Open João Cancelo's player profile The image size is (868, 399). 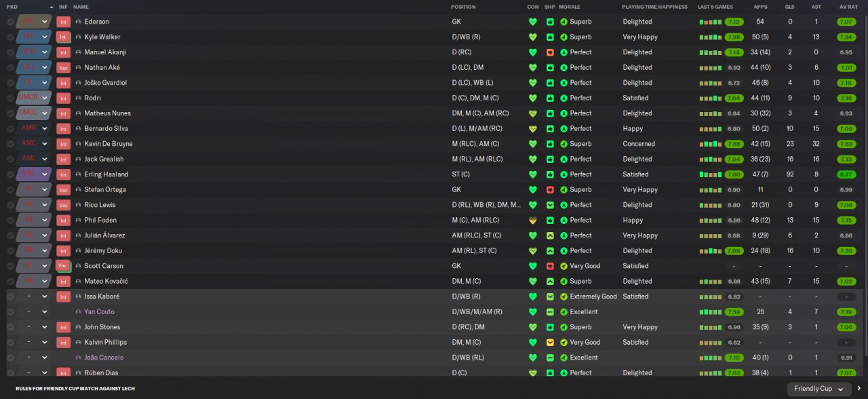pyautogui.click(x=104, y=358)
